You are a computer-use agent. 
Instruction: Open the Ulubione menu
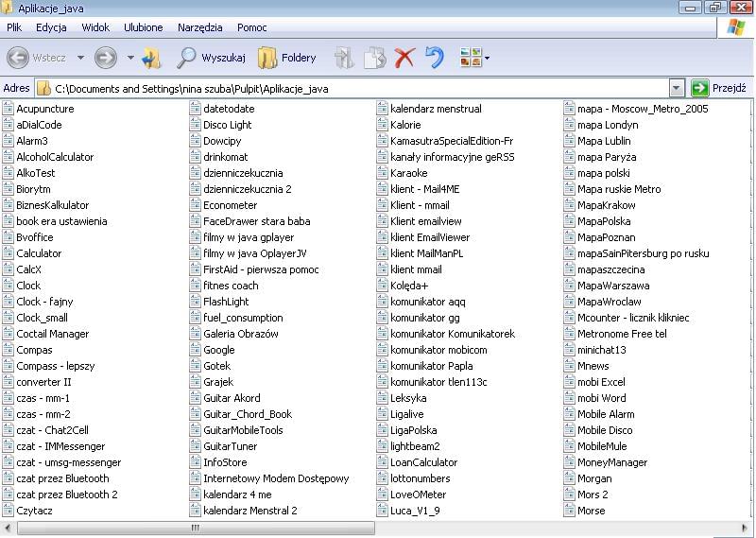click(144, 27)
